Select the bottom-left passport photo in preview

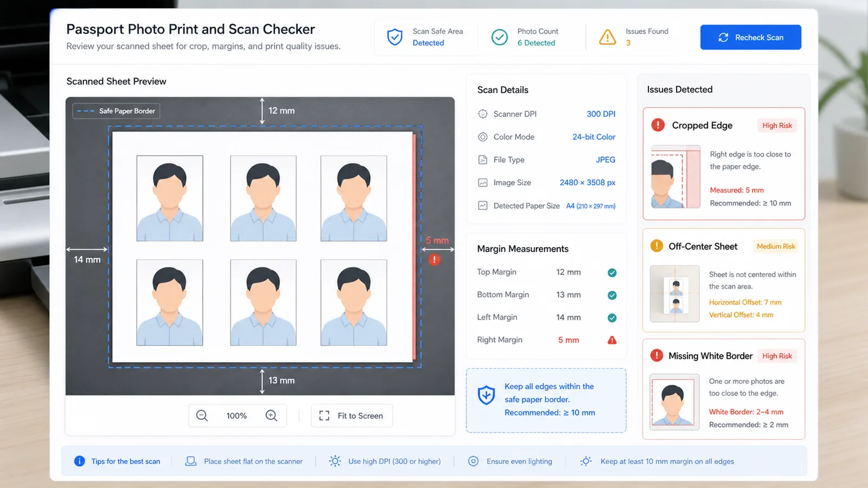(170, 303)
